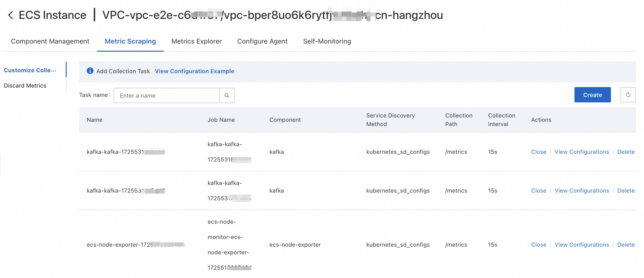The width and height of the screenshot is (644, 278).
Task: View Configurations for the first kafka task
Action: tap(581, 152)
